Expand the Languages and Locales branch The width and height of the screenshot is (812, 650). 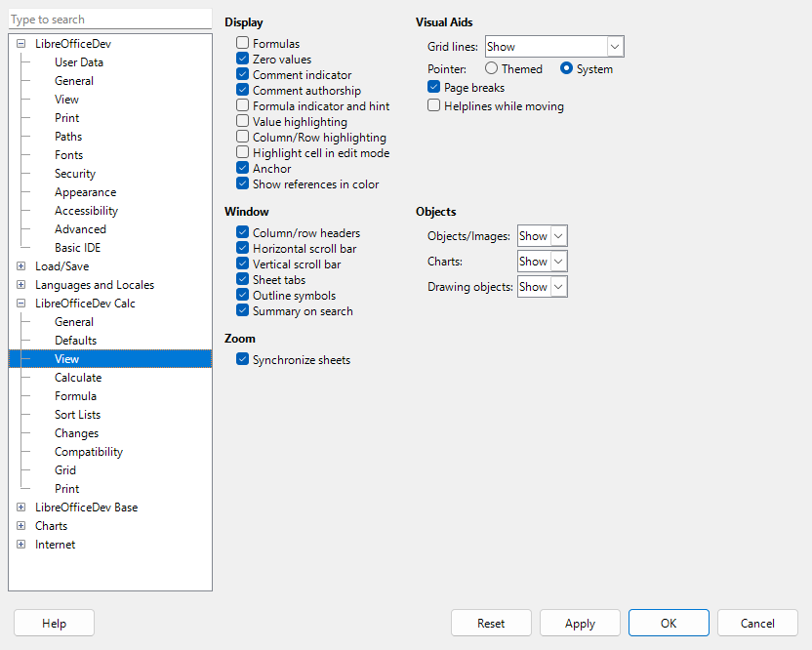[x=20, y=284]
